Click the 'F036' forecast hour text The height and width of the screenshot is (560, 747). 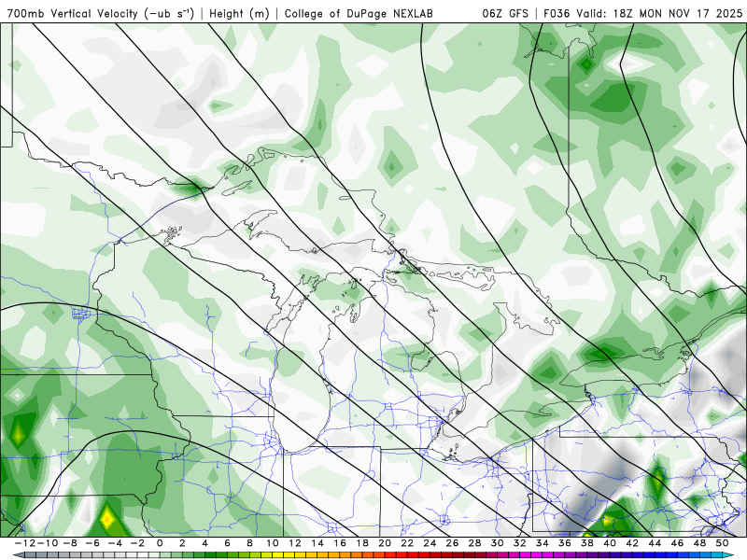[x=557, y=14]
